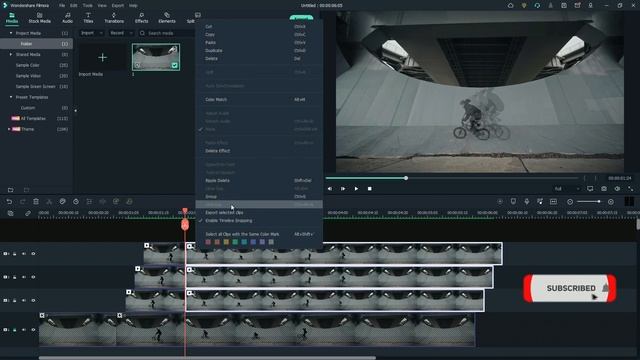Click the Speed clock icon in timeline toolbar
The image size is (640, 360).
(x=76, y=202)
